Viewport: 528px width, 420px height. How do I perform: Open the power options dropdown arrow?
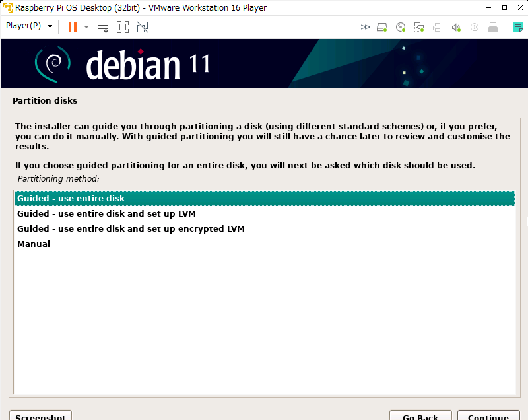click(x=86, y=27)
